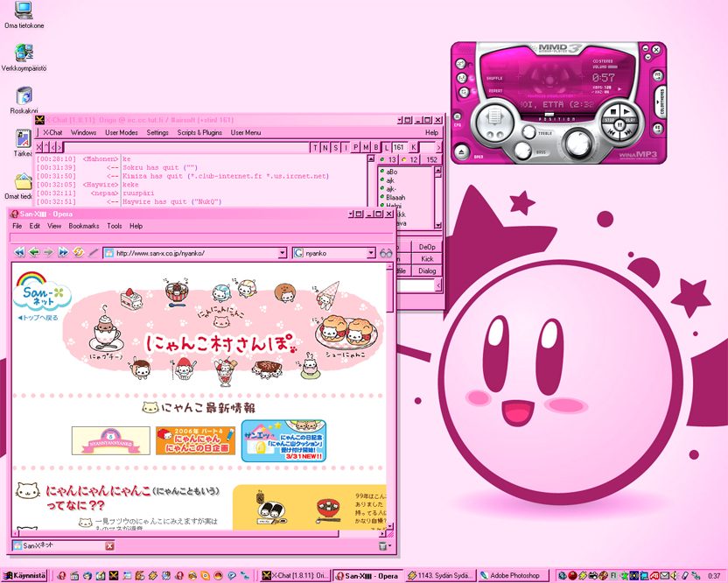Click the EQ button on MMD3 player
This screenshot has height=583, width=728.
(657, 128)
